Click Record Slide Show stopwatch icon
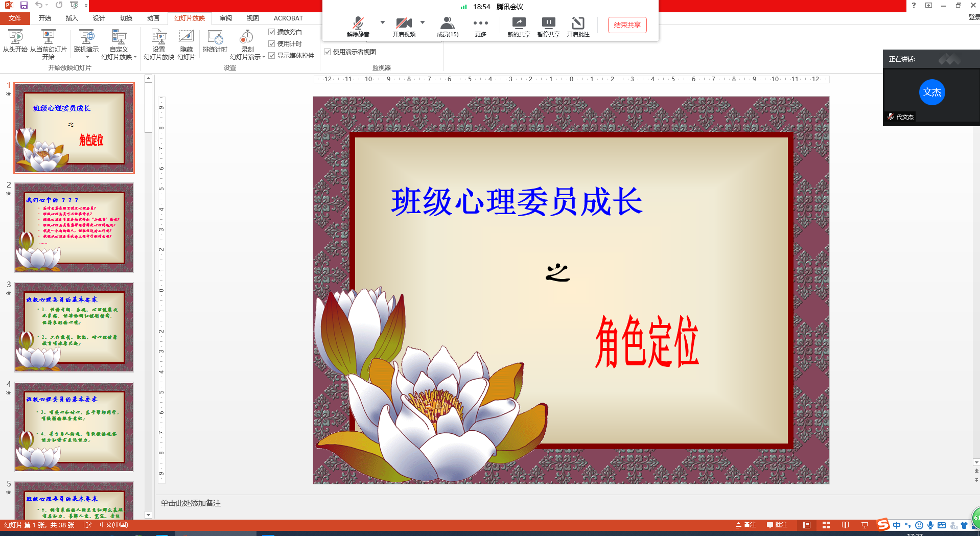Image resolution: width=980 pixels, height=536 pixels. pos(247,37)
